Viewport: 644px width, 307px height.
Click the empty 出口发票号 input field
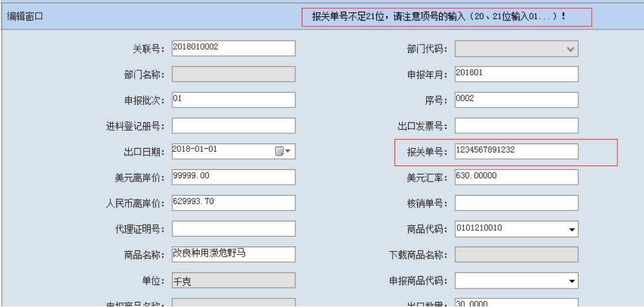[516, 126]
